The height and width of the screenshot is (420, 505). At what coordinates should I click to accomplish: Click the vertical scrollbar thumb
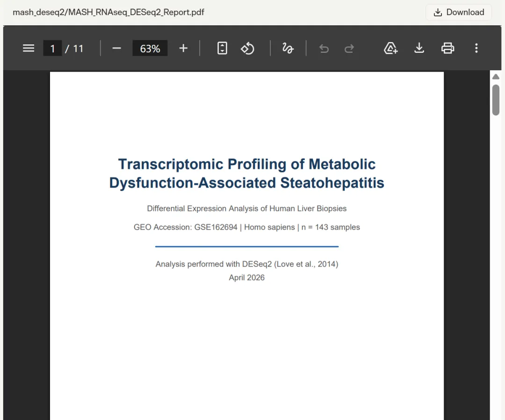click(x=496, y=100)
